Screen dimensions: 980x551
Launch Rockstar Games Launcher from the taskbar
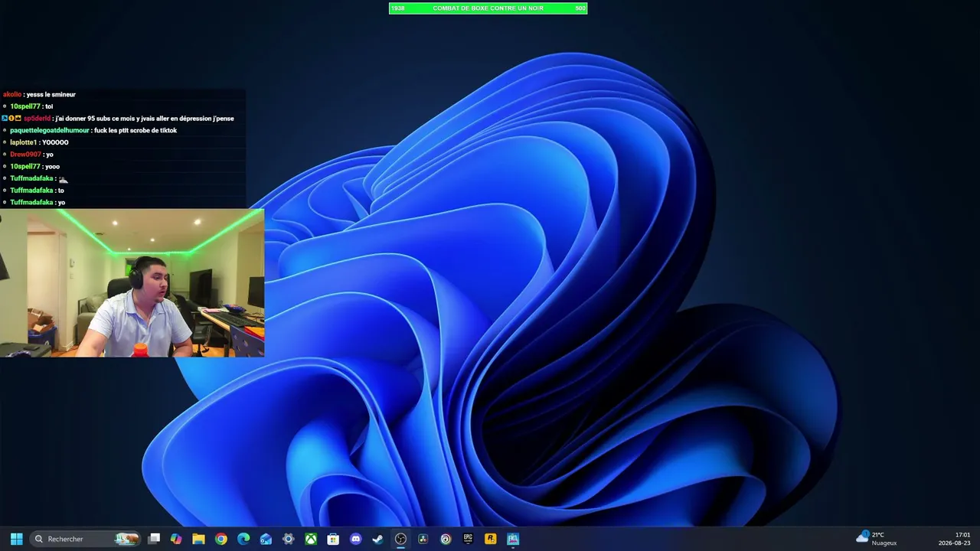(490, 539)
